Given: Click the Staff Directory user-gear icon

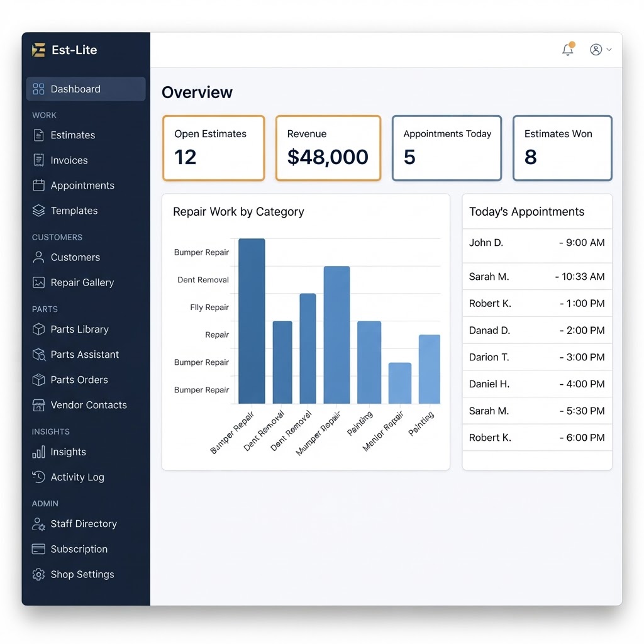Looking at the screenshot, I should (38, 524).
